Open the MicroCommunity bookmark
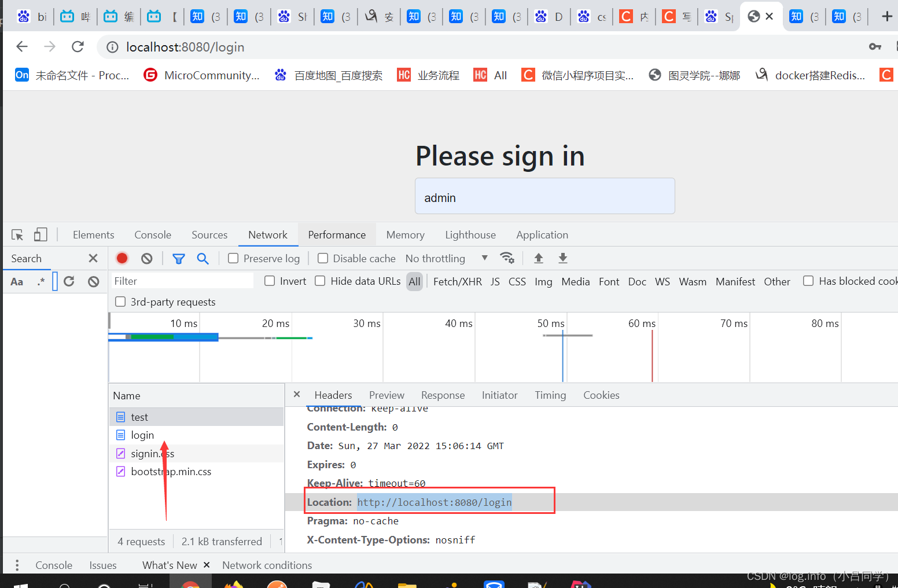The width and height of the screenshot is (898, 588). 202,75
